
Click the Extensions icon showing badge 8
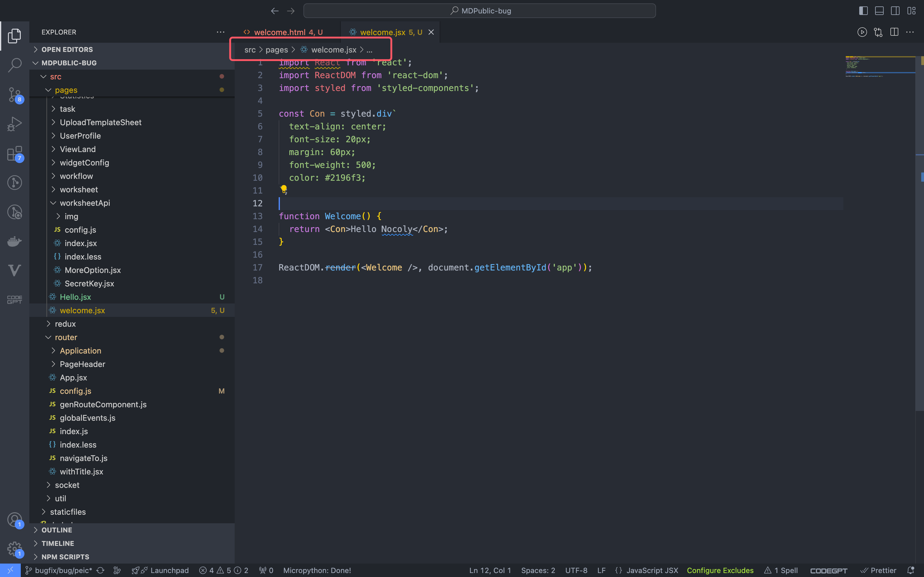pos(15,94)
